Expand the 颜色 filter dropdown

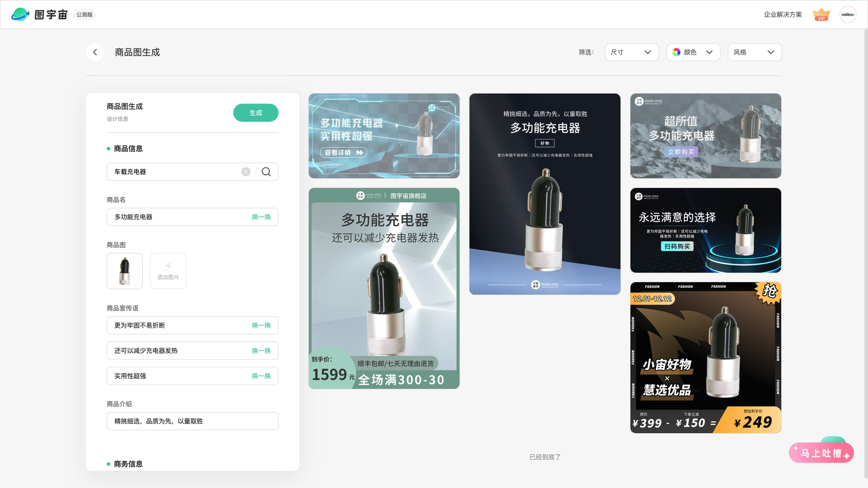[x=693, y=52]
